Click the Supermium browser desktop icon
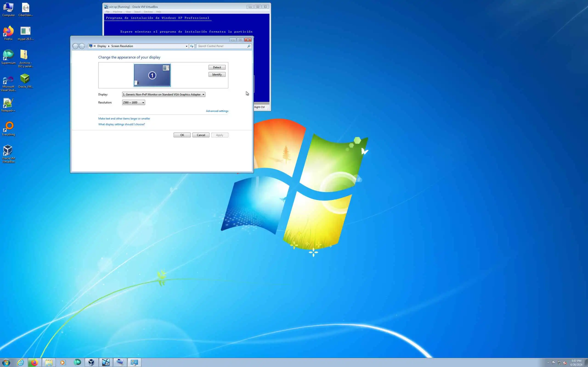The height and width of the screenshot is (367, 588). 8,55
